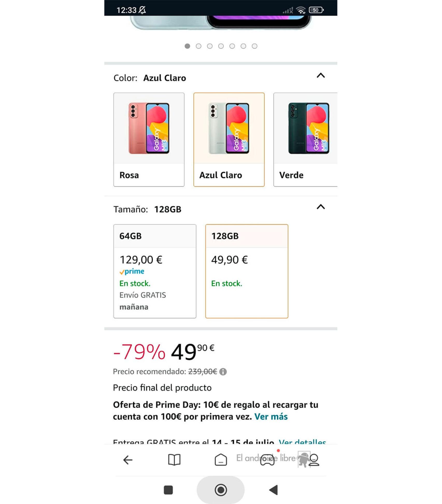Collapse the Tamaño section chevron
Viewport: 442px width, 504px height.
pyautogui.click(x=321, y=207)
